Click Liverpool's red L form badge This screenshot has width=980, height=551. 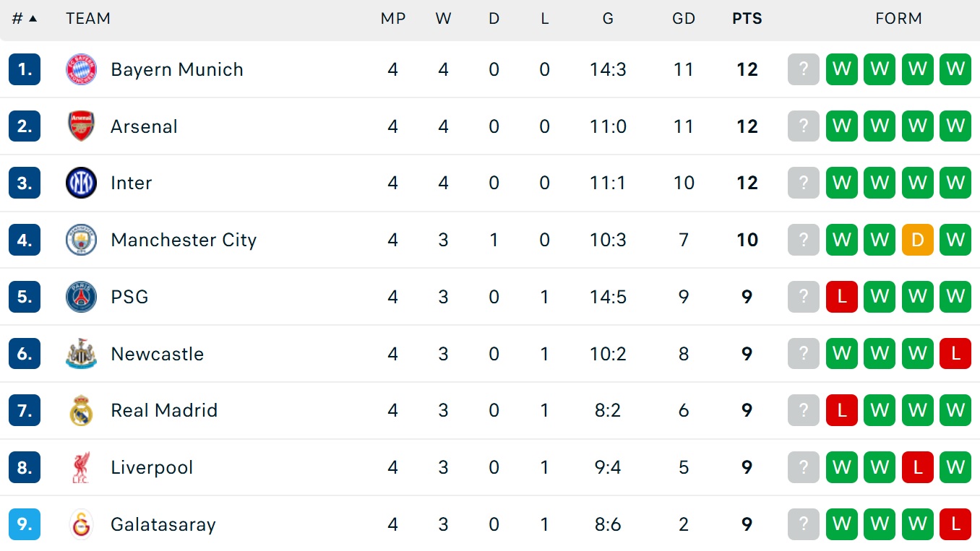[917, 467]
